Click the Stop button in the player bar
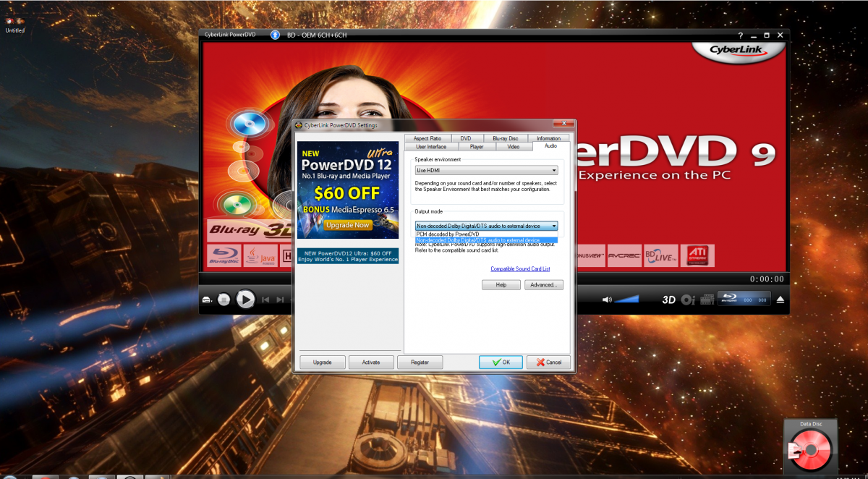The width and height of the screenshot is (868, 479). click(x=224, y=299)
